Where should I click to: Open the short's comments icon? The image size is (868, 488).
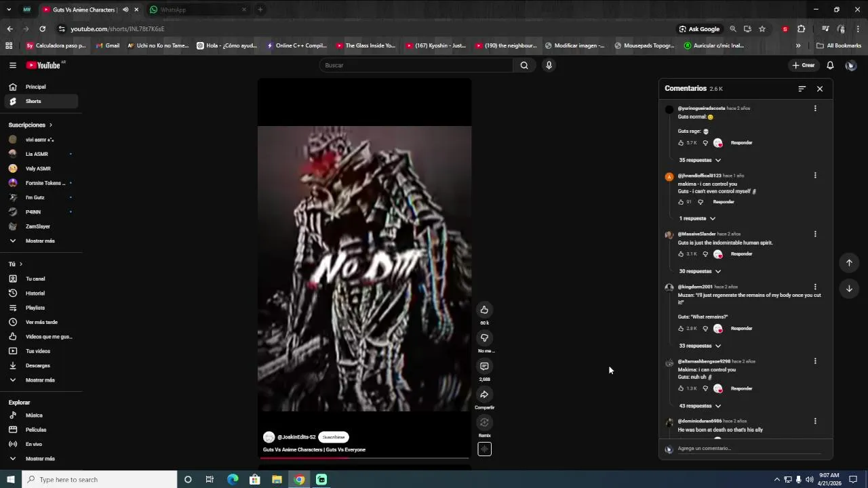[x=484, y=366]
